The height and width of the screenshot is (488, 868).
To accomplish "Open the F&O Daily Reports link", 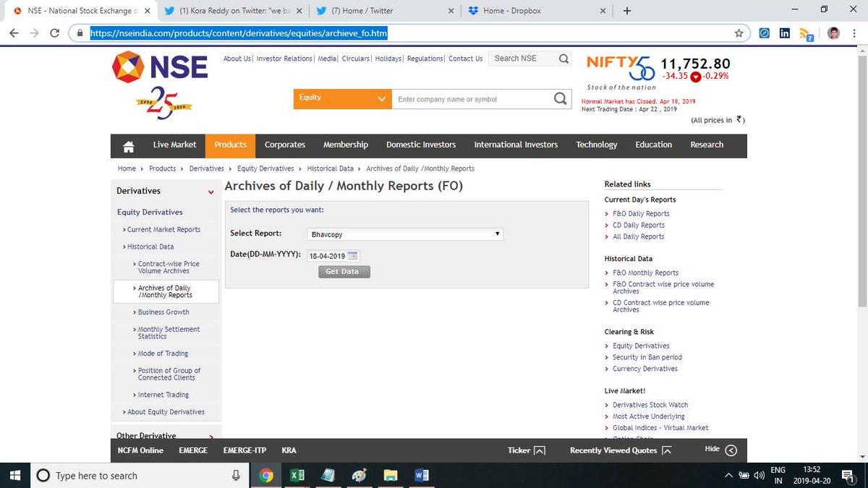I will coord(641,214).
